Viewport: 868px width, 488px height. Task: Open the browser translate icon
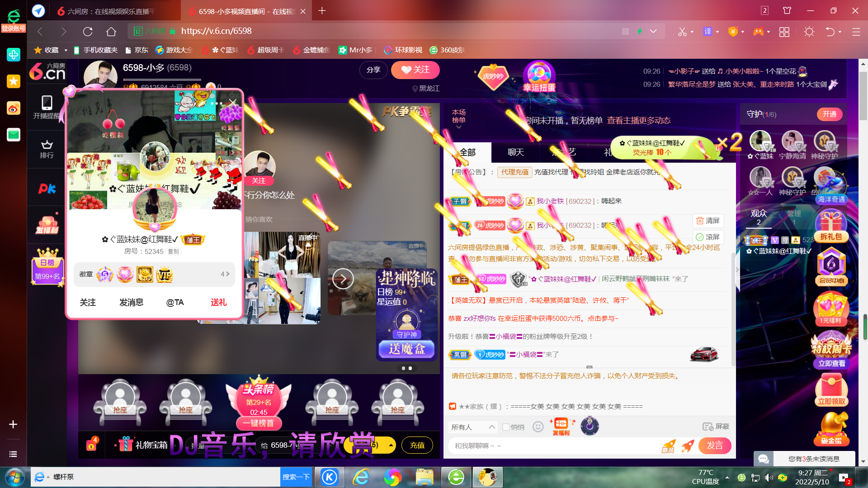[x=708, y=32]
